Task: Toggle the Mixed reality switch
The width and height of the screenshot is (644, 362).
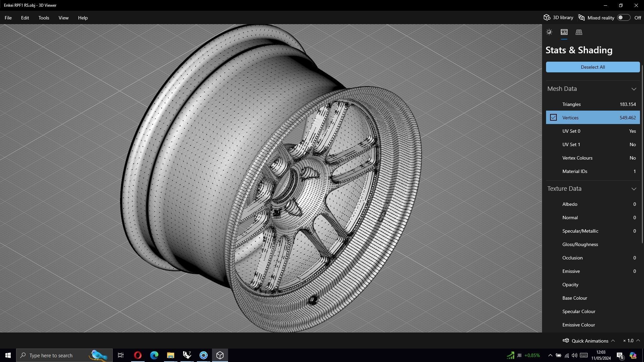Action: 624,17
